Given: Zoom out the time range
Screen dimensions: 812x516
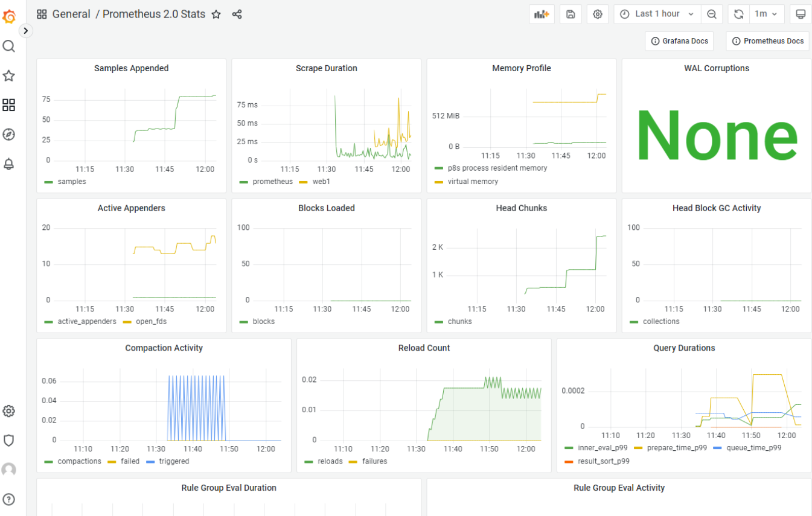Looking at the screenshot, I should pyautogui.click(x=712, y=14).
